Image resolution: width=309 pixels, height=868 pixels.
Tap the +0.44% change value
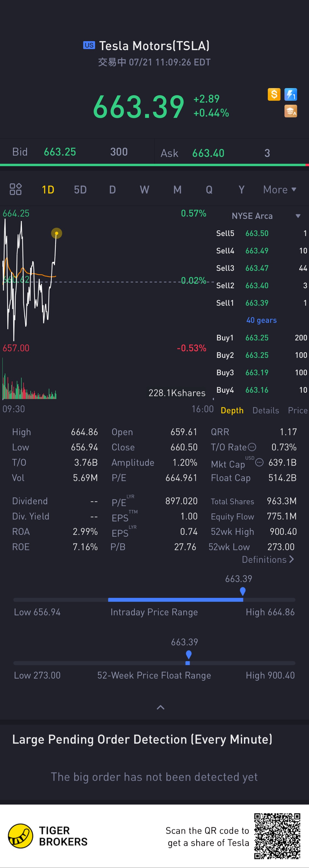(211, 113)
